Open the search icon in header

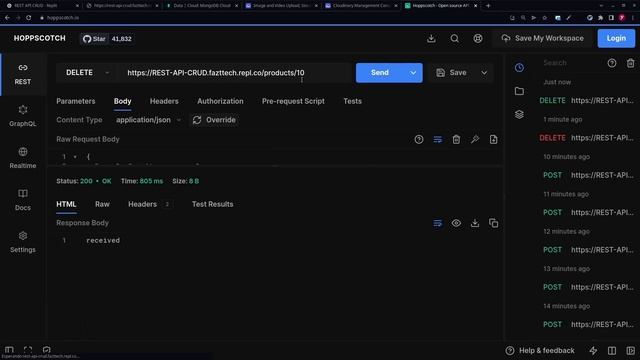pos(454,38)
